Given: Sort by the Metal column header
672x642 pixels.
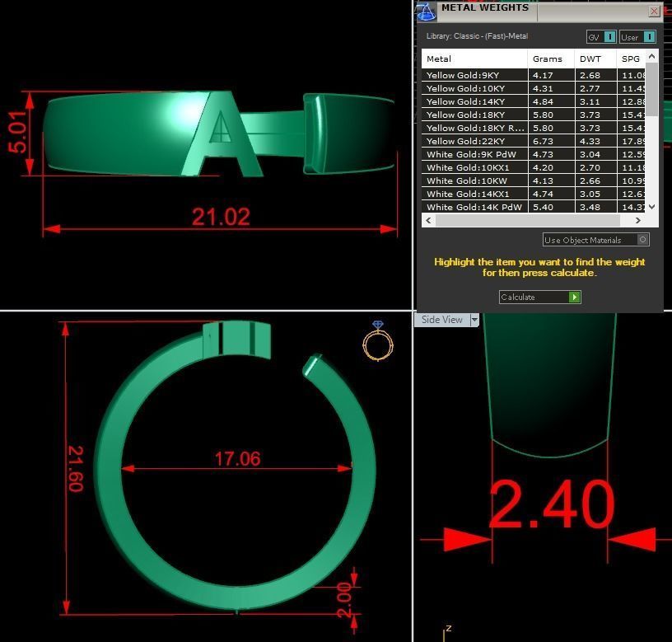Looking at the screenshot, I should click(474, 59).
